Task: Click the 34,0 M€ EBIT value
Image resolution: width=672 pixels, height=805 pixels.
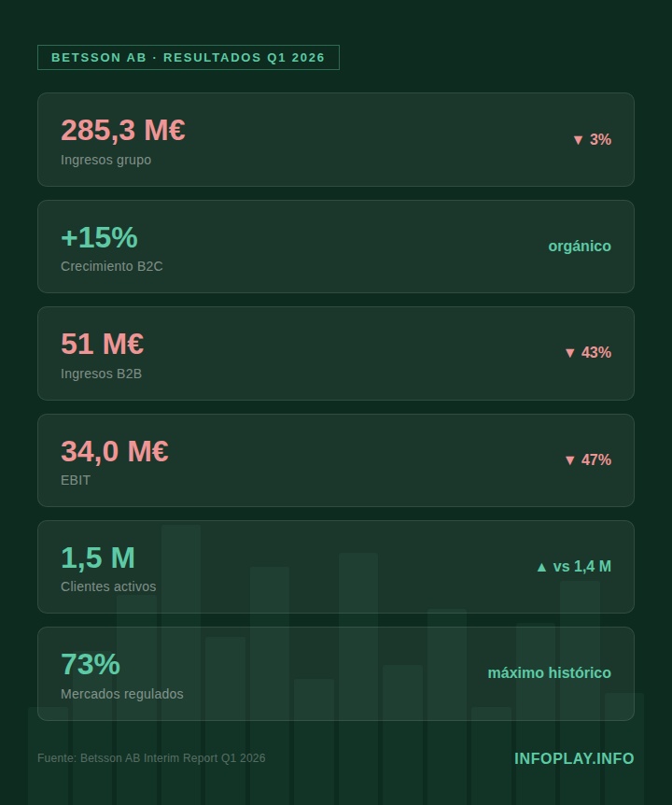Action: 114,451
